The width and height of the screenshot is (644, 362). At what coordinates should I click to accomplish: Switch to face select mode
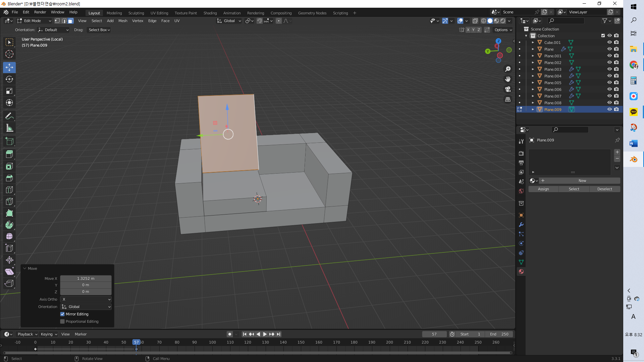coord(70,21)
